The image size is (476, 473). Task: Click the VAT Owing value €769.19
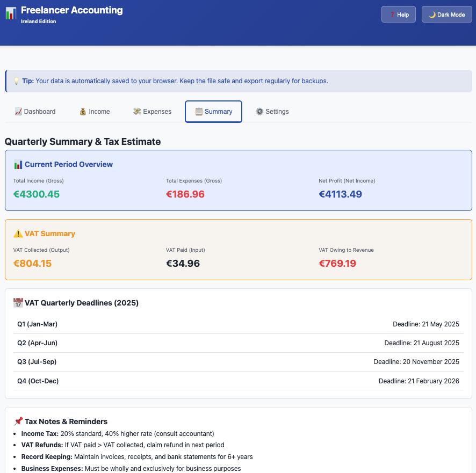tap(337, 264)
